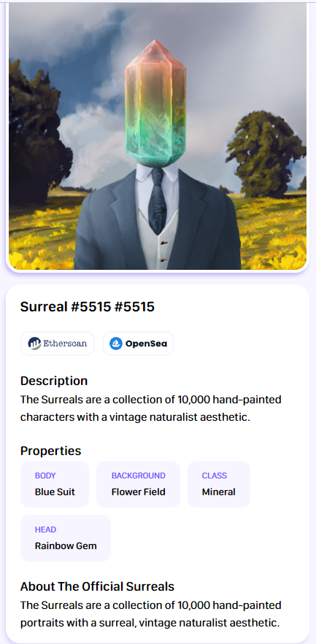The image size is (316, 644).
Task: Click the HEAD property label
Action: click(x=46, y=529)
